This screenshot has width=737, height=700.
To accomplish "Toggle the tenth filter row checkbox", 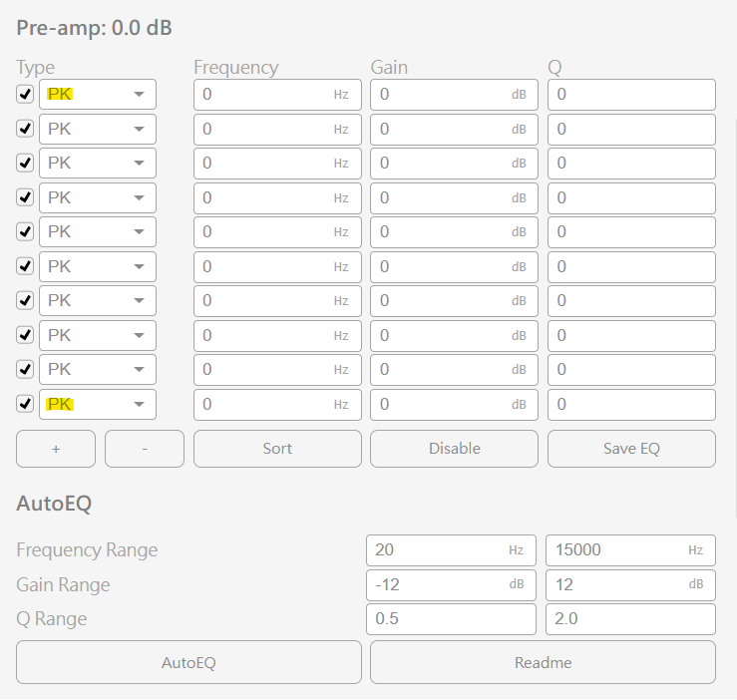I will [x=25, y=404].
